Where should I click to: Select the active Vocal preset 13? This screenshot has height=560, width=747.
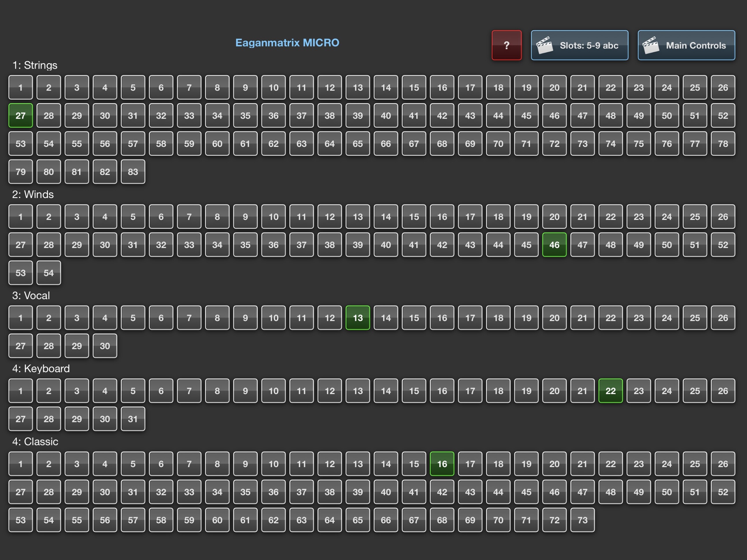[358, 318]
